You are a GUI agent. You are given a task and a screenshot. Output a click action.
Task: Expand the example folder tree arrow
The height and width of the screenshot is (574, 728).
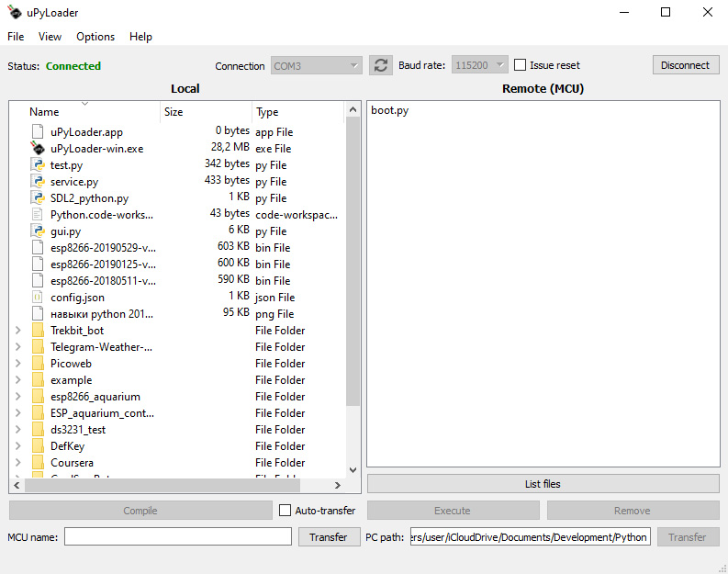[x=18, y=380]
